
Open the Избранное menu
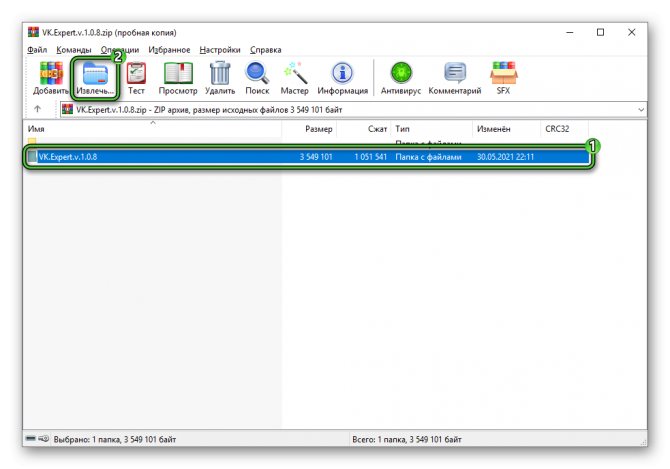169,50
